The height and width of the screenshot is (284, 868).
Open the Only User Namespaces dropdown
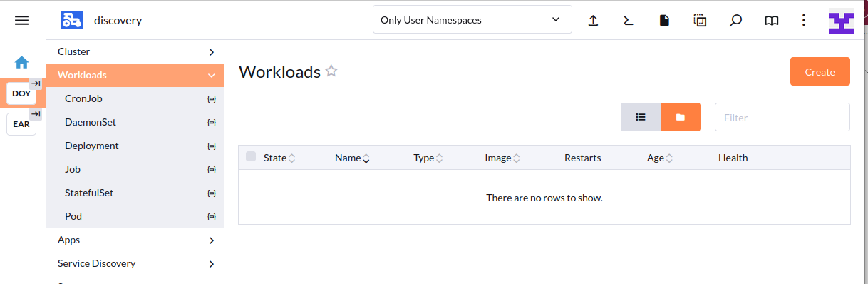tap(472, 20)
